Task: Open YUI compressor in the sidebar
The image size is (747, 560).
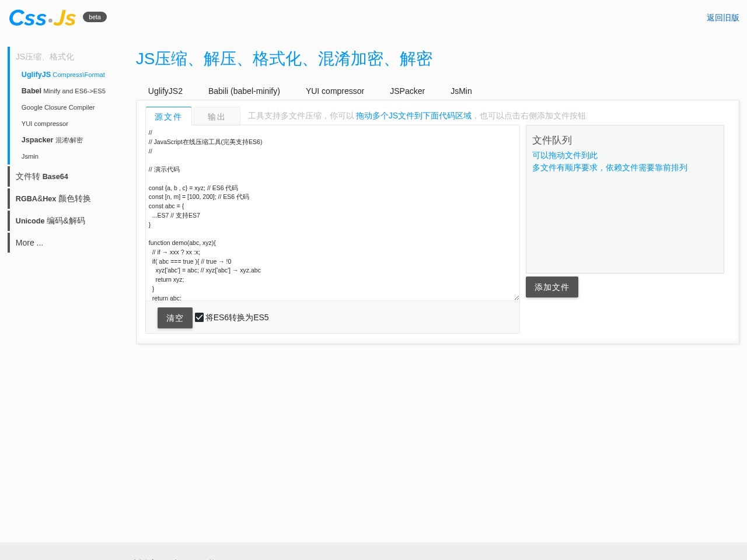Action: pyautogui.click(x=45, y=124)
